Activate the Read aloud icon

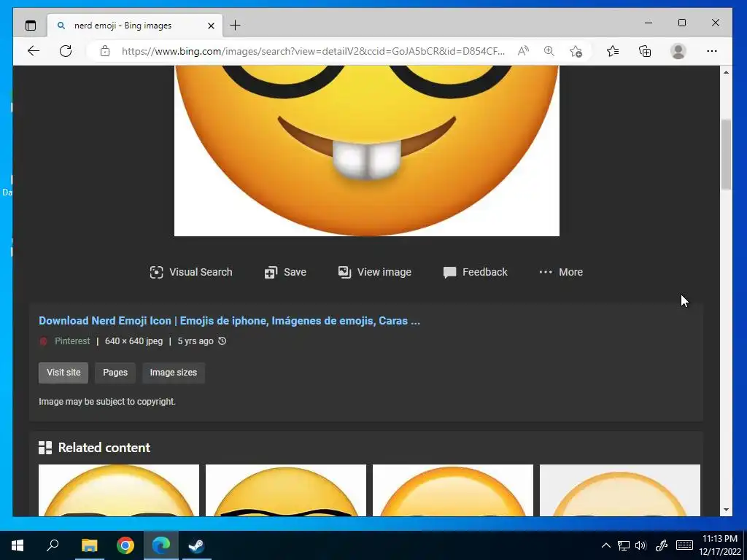[x=523, y=51]
